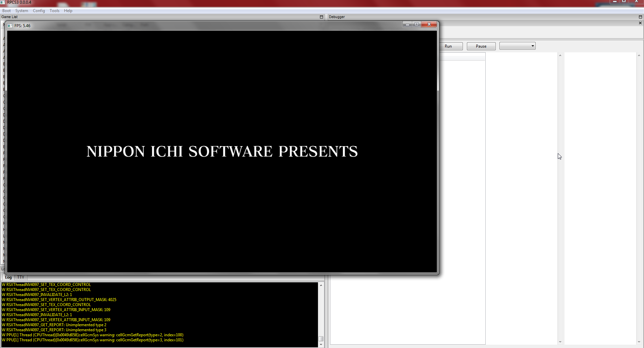
Task: Click the RPCS3 title bar icon
Action: tap(3, 2)
